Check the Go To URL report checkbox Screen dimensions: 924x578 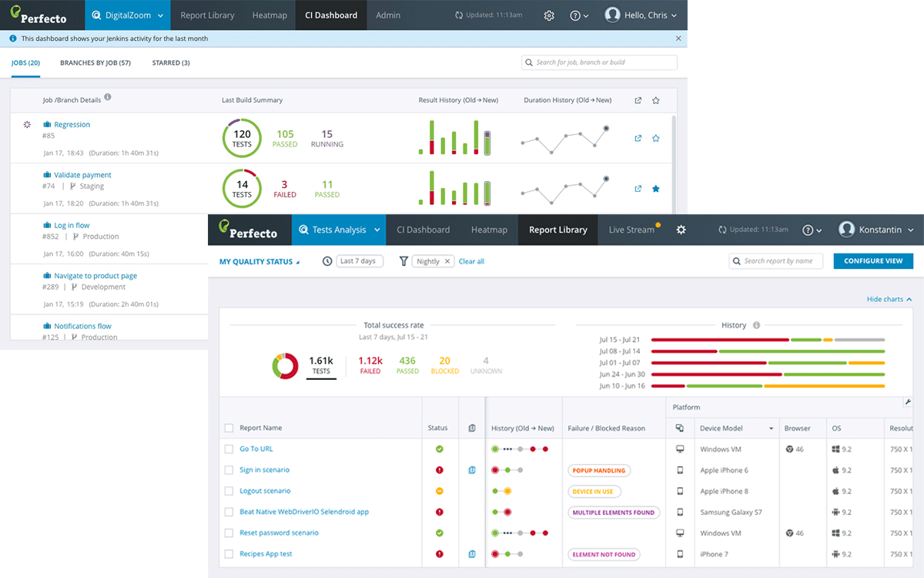click(229, 449)
